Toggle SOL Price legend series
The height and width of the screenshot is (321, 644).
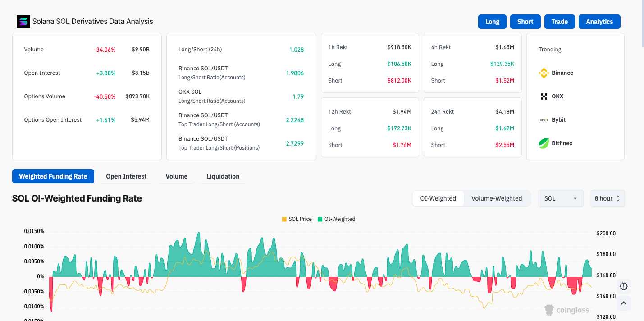(x=297, y=219)
